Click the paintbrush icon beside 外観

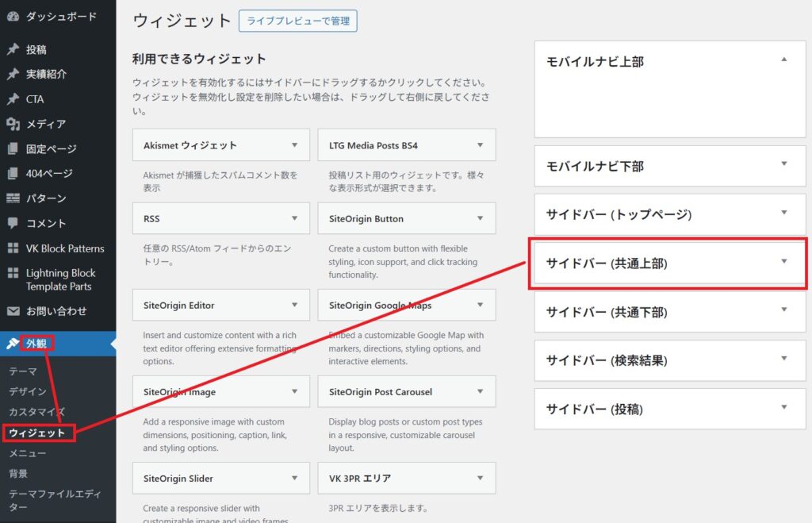(x=13, y=344)
